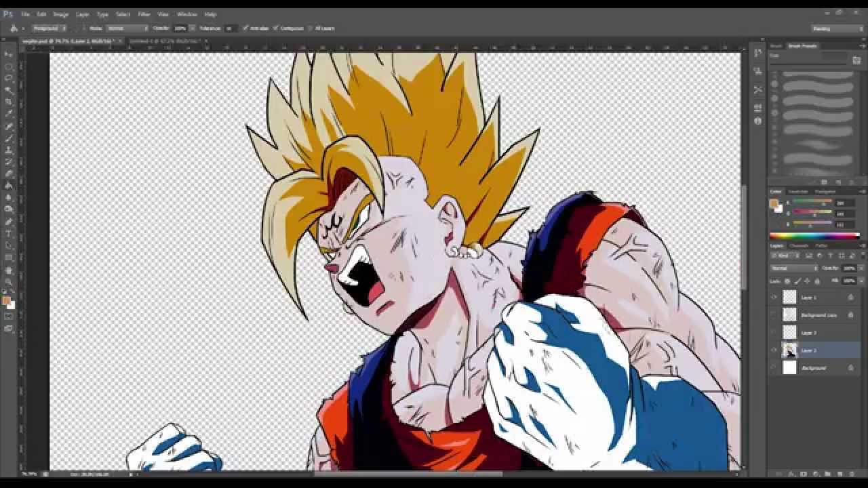868x488 pixels.
Task: Select the Background copy layer row
Action: pyautogui.click(x=814, y=314)
